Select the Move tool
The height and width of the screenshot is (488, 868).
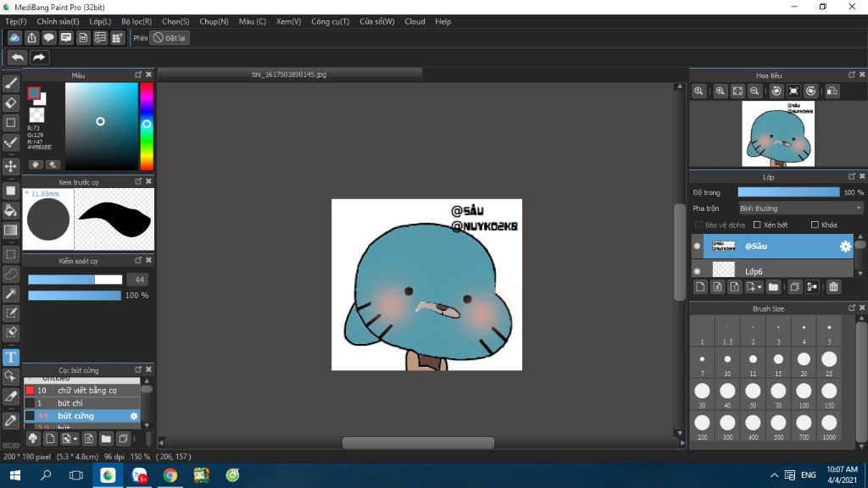tap(10, 166)
